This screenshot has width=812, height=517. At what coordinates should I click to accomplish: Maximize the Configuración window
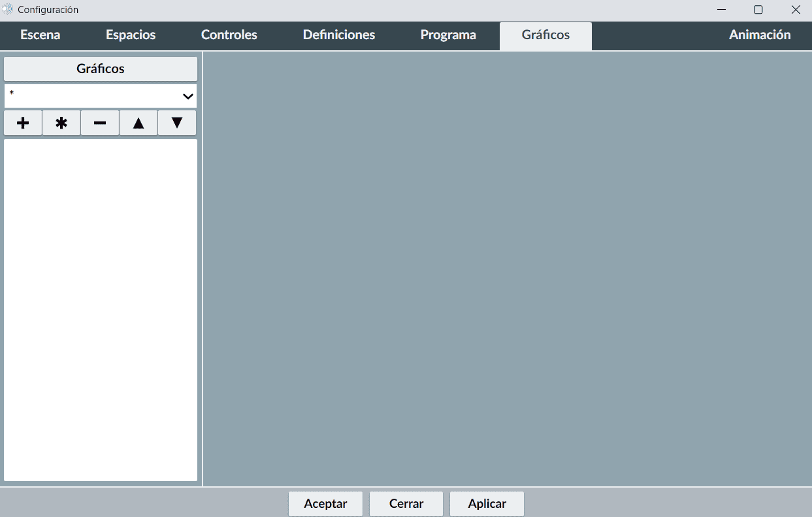point(758,10)
